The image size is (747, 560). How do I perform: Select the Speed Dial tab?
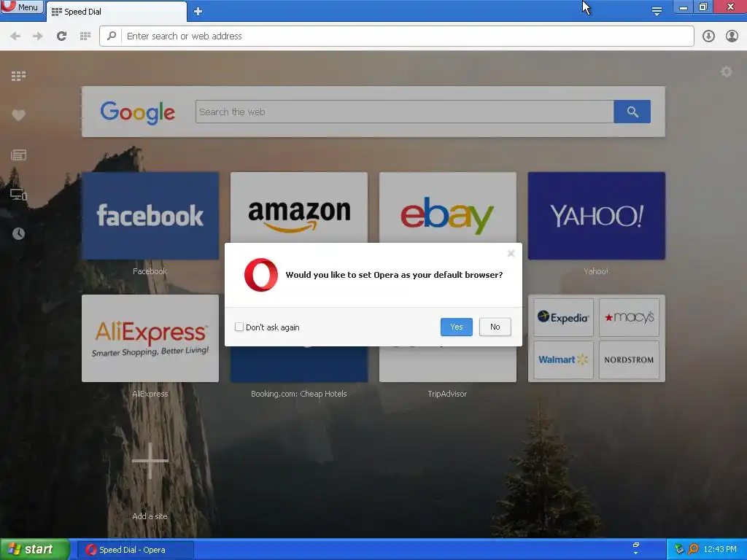click(116, 12)
